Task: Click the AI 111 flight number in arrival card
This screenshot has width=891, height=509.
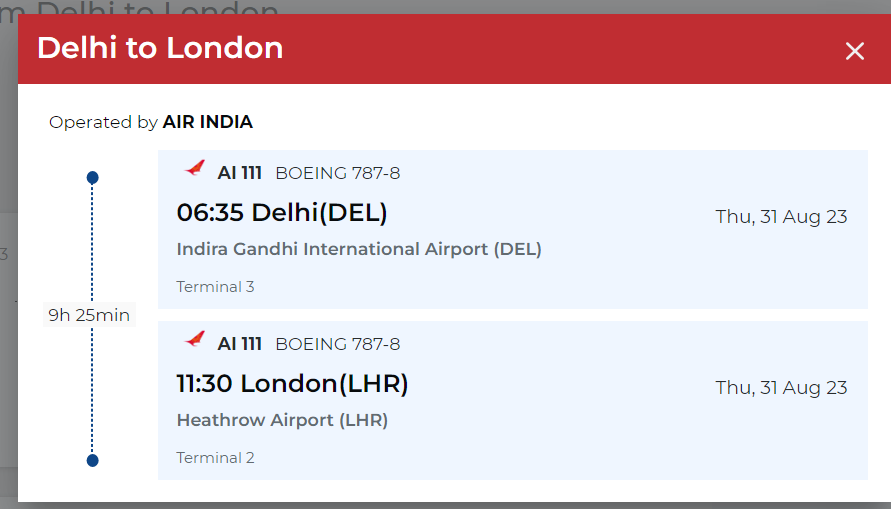Action: coord(239,344)
